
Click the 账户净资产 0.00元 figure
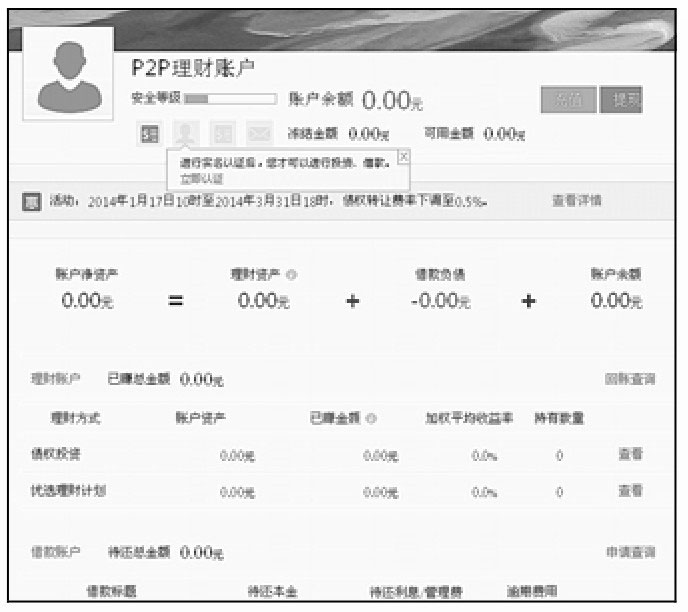click(x=87, y=301)
